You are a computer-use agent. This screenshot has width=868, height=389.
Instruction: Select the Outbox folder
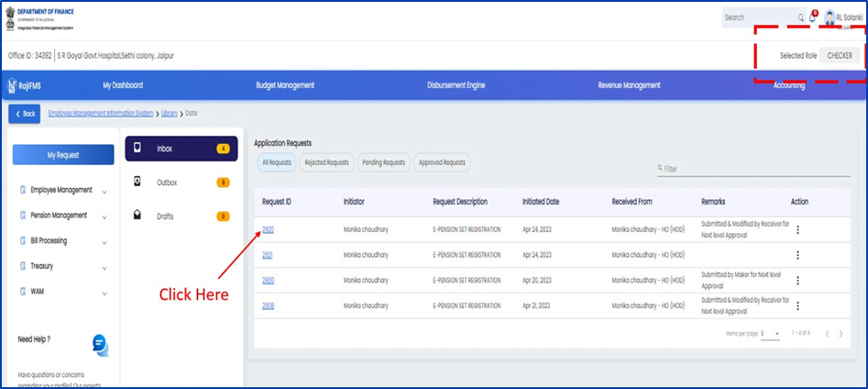tap(181, 183)
